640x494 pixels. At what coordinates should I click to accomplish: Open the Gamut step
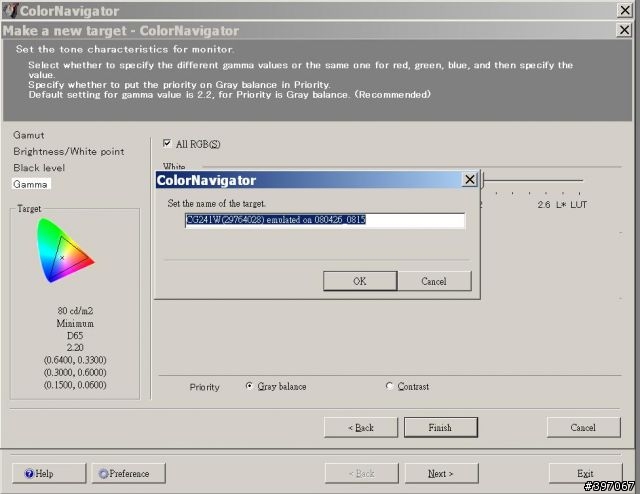[29, 135]
